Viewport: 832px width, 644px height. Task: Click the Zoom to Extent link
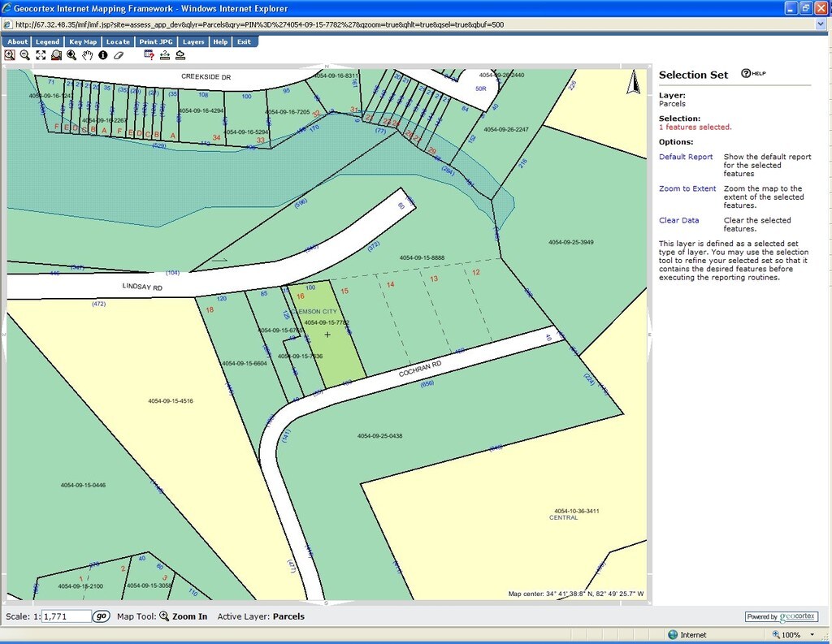687,188
